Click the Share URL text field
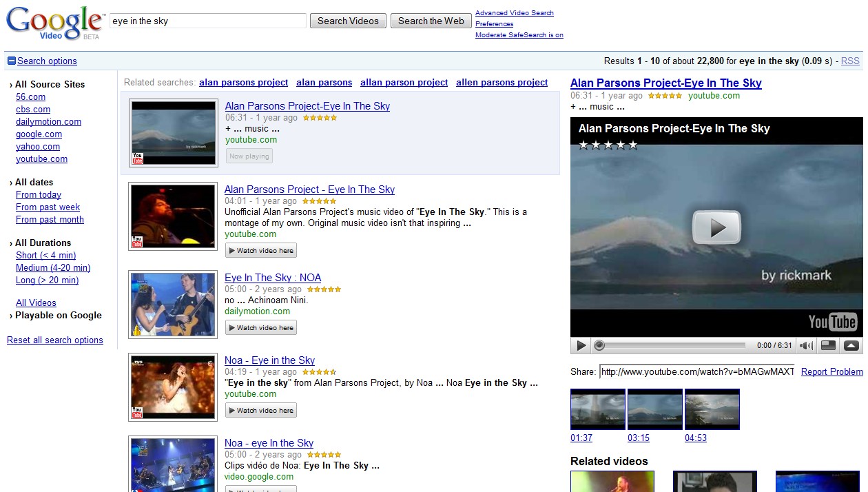The width and height of the screenshot is (868, 492). point(696,372)
